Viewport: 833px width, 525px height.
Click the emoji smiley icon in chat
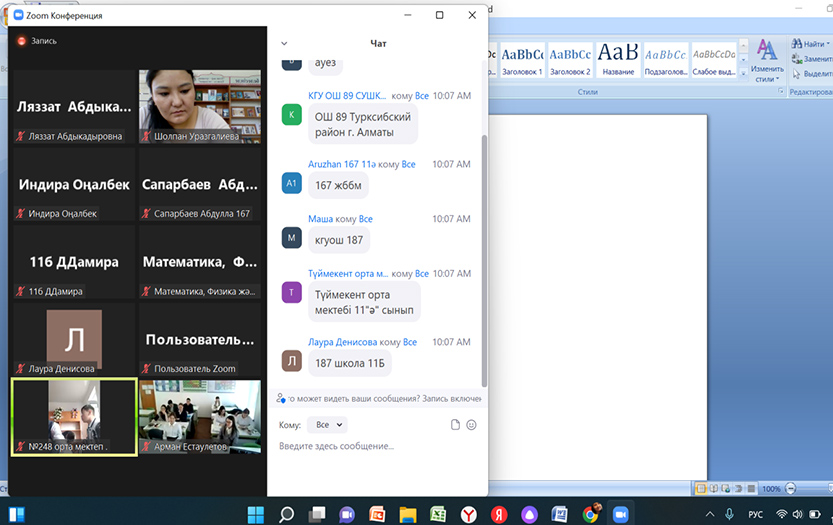click(x=471, y=425)
